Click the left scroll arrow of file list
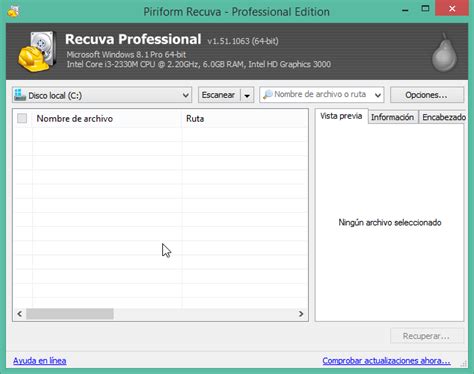474x374 pixels. coord(20,314)
